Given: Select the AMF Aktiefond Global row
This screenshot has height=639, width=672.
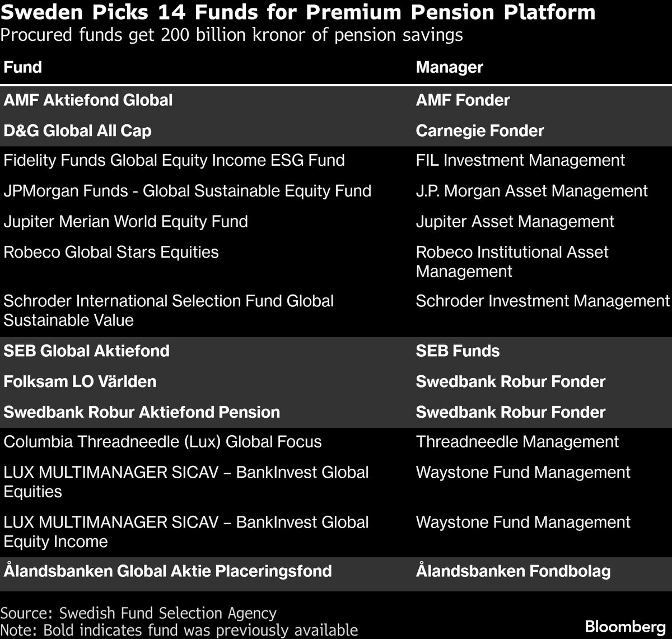Looking at the screenshot, I should pos(88,100).
